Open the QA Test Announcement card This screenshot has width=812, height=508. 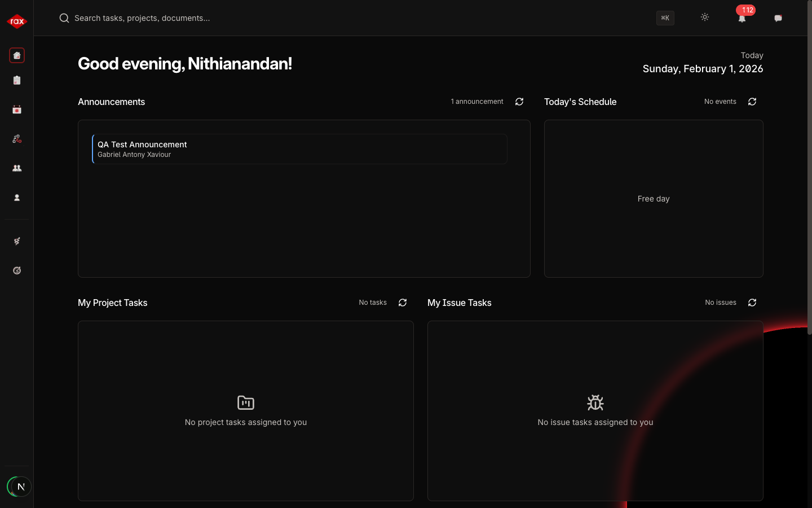[299, 149]
